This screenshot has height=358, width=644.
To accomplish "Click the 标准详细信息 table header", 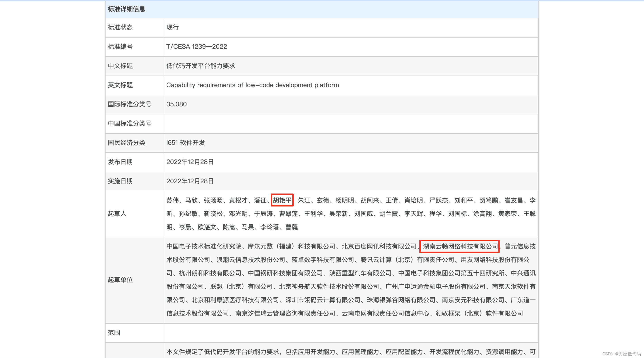I will (x=126, y=9).
